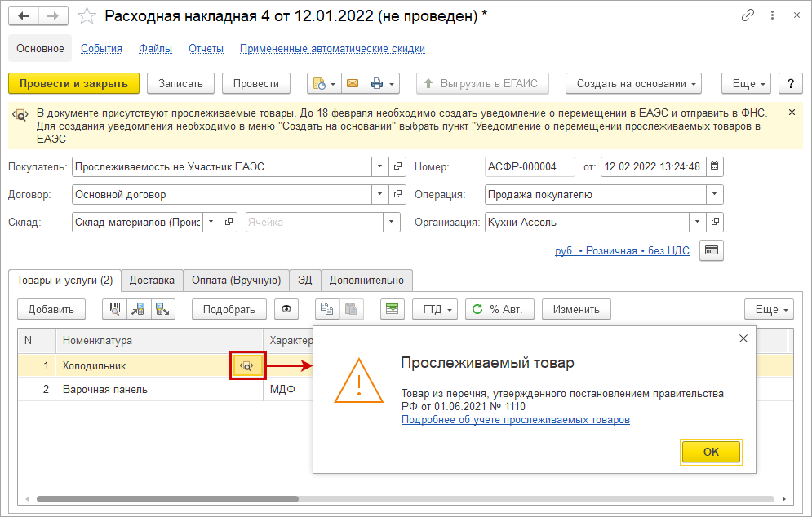Expand the Склад dropdown list
The width and height of the screenshot is (812, 517).
(x=211, y=222)
